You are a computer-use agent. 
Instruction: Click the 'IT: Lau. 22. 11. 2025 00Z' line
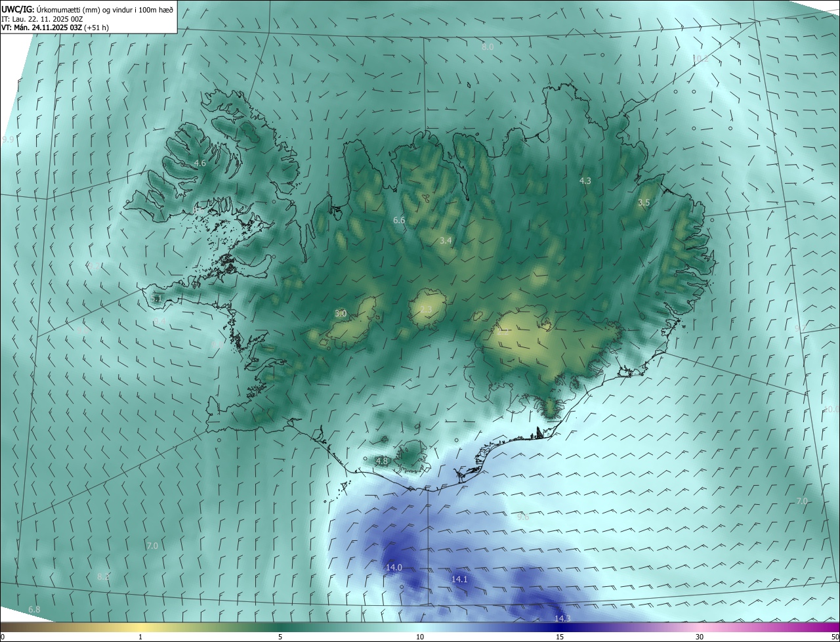[41, 18]
